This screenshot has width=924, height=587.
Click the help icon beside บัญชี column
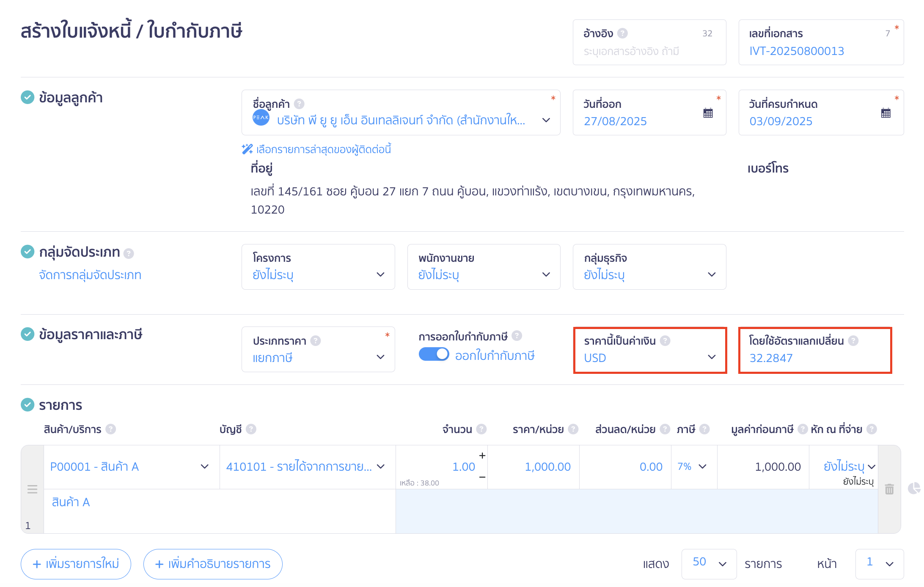click(251, 429)
